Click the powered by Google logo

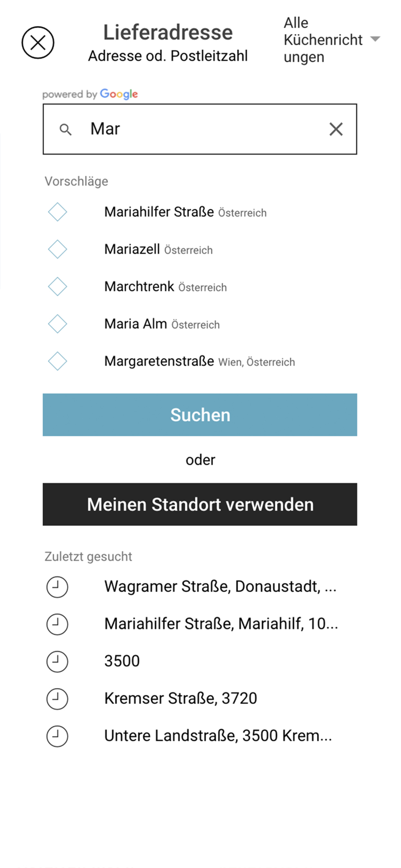90,94
